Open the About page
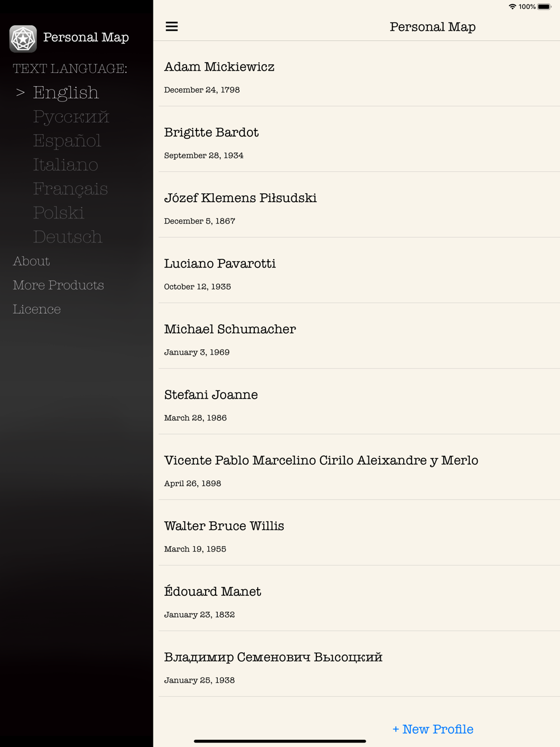The image size is (560, 747). pyautogui.click(x=31, y=261)
